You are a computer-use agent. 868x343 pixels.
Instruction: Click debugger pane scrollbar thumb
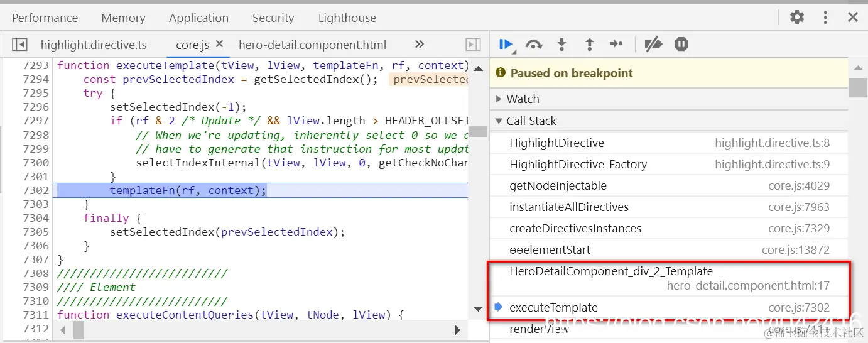[x=858, y=87]
